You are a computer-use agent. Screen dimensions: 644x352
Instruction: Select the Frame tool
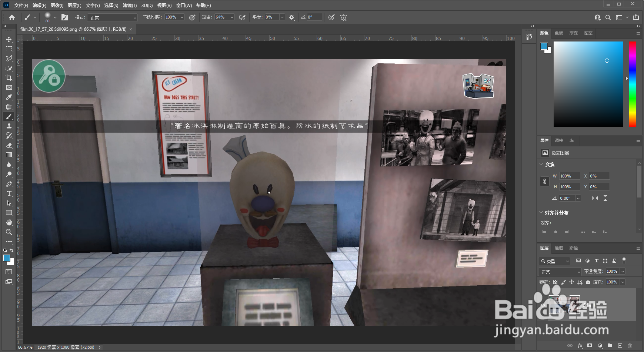[9, 87]
